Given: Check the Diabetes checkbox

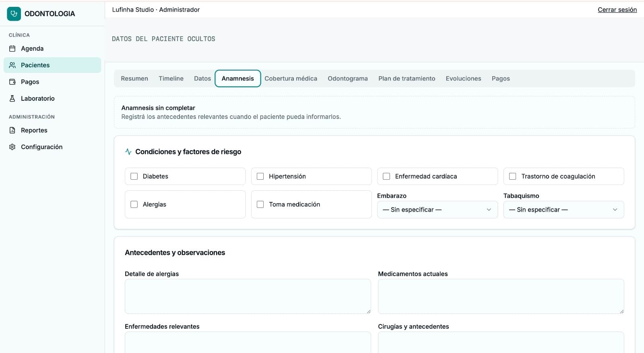Looking at the screenshot, I should (134, 176).
